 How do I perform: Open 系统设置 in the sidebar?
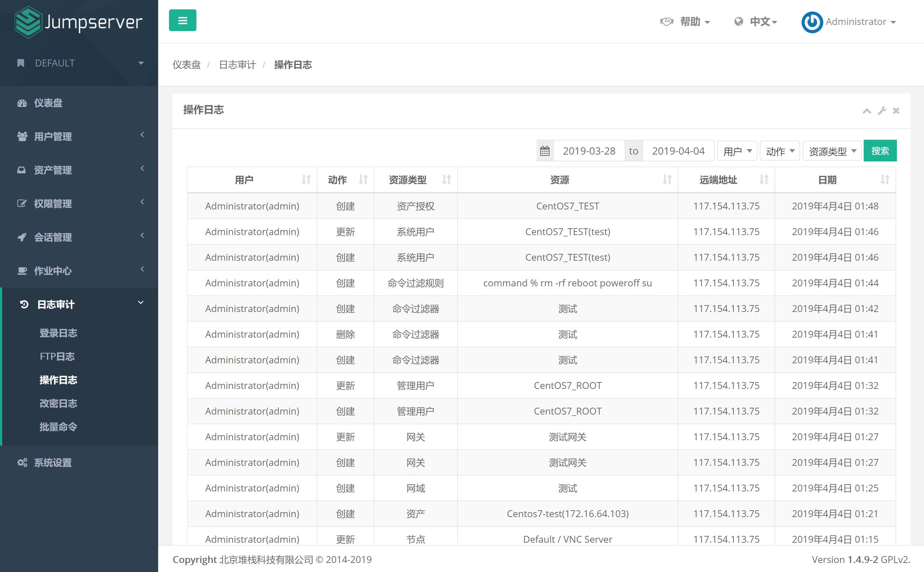(79, 462)
